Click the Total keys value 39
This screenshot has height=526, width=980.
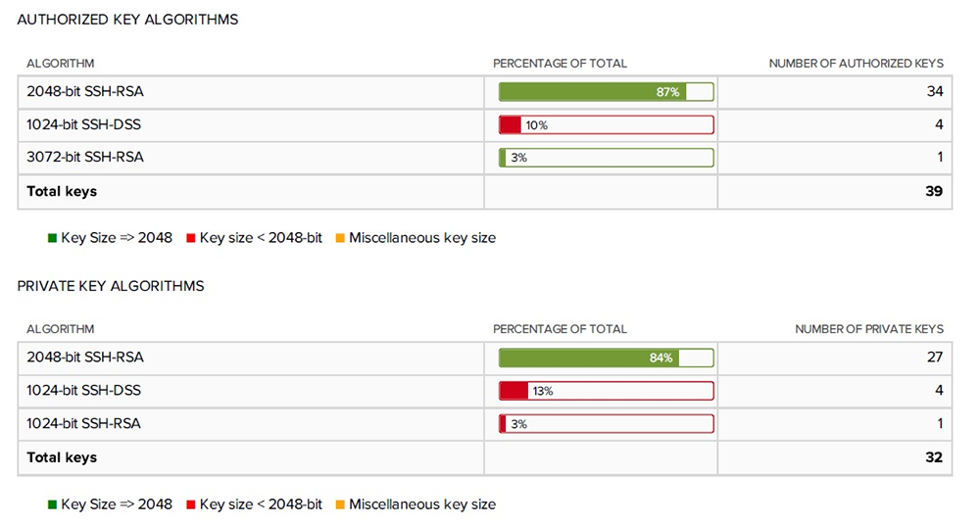tap(934, 191)
